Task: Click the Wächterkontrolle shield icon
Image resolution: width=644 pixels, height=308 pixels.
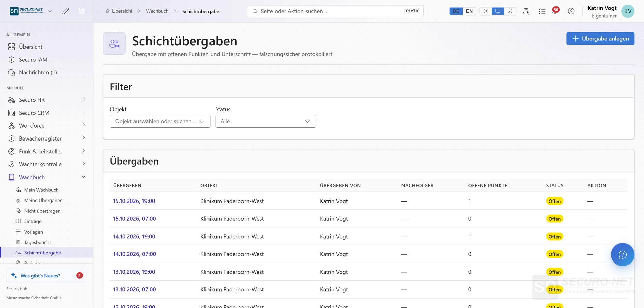Action: click(12, 164)
